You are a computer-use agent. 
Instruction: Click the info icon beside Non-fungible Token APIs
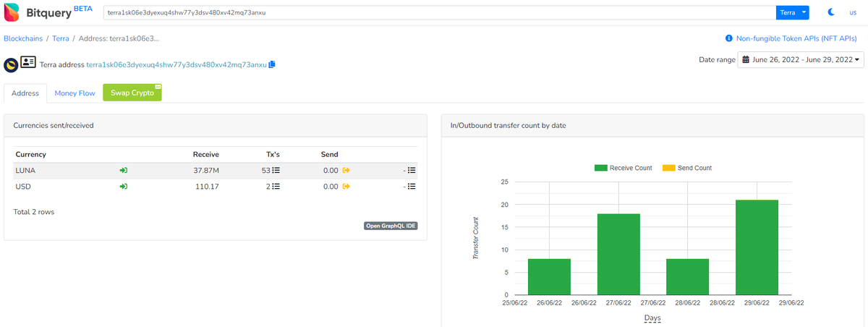click(729, 38)
